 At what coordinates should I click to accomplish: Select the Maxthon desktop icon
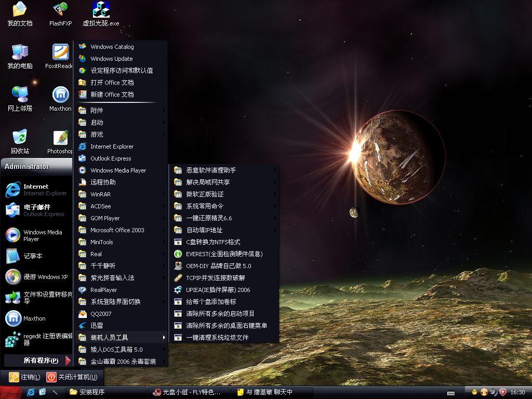coord(60,99)
